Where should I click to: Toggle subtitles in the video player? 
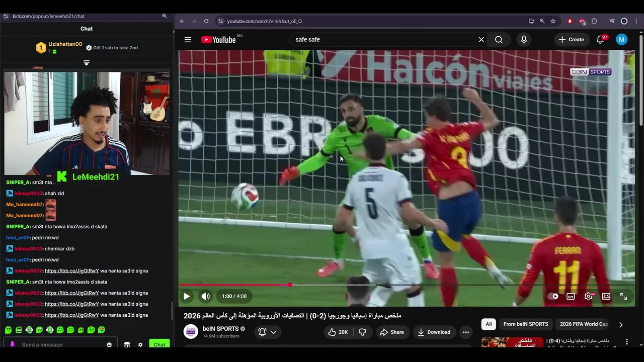[571, 296]
